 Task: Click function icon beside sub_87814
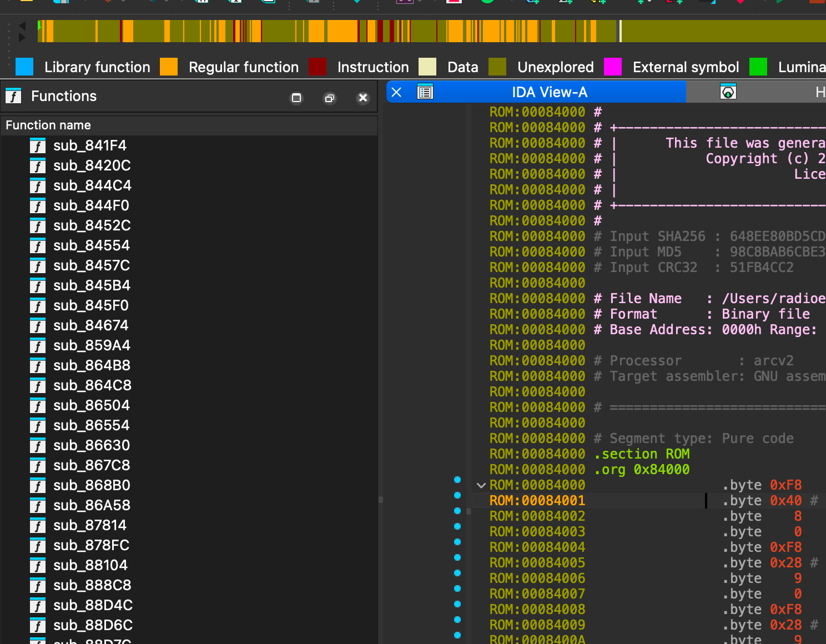pos(37,525)
